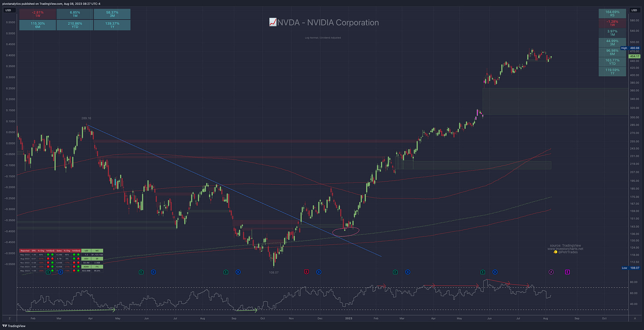Click the Dec label on the time axis
This screenshot has width=644, height=330.
click(320, 318)
